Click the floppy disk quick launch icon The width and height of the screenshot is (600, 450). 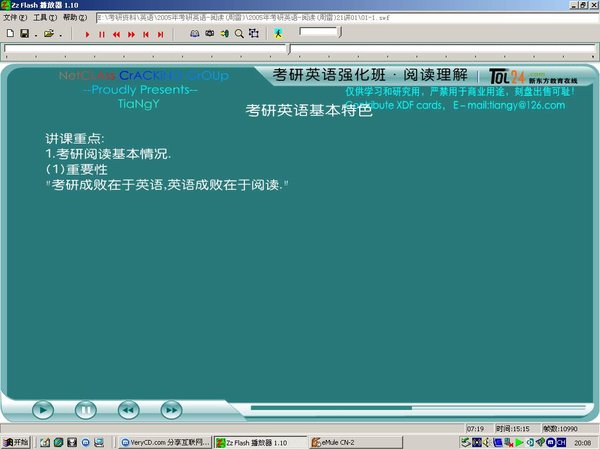72,442
